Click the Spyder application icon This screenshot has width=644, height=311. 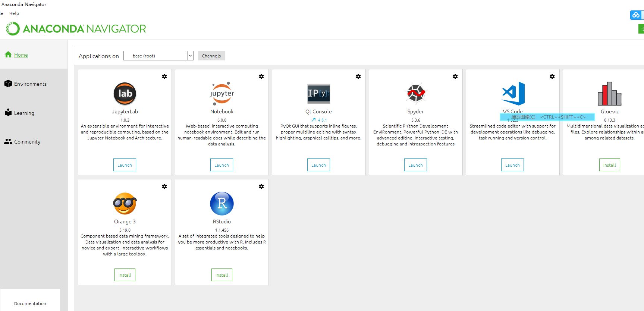pos(416,94)
